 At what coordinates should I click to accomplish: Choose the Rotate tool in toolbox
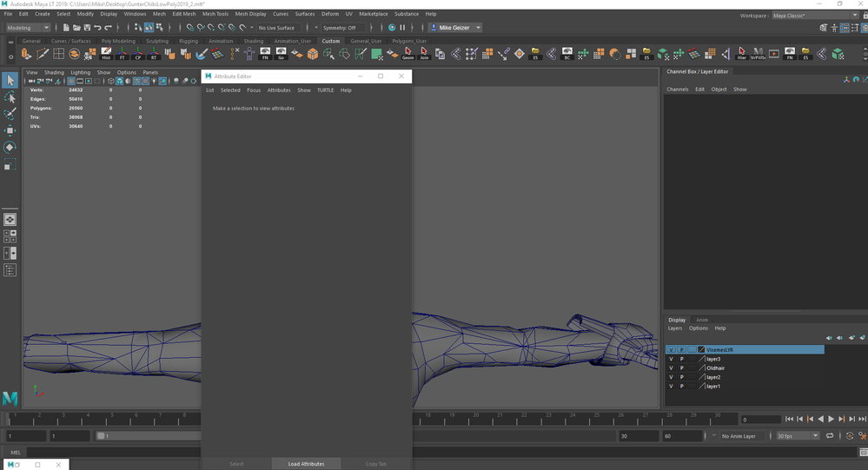[10, 148]
